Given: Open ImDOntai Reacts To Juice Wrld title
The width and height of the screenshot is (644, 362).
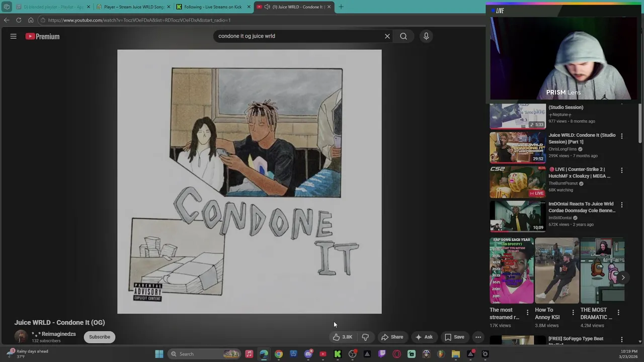Looking at the screenshot, I should pos(582,207).
